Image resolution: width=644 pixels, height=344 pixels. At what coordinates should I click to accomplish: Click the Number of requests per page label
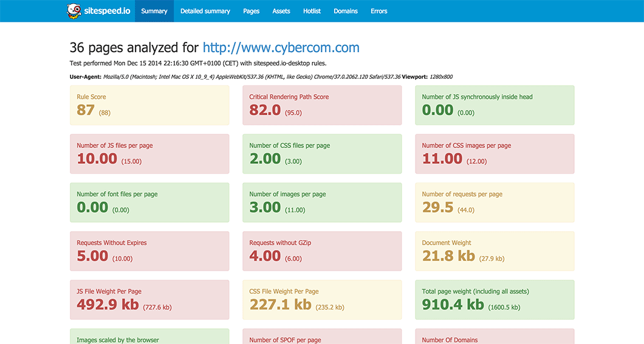point(462,194)
